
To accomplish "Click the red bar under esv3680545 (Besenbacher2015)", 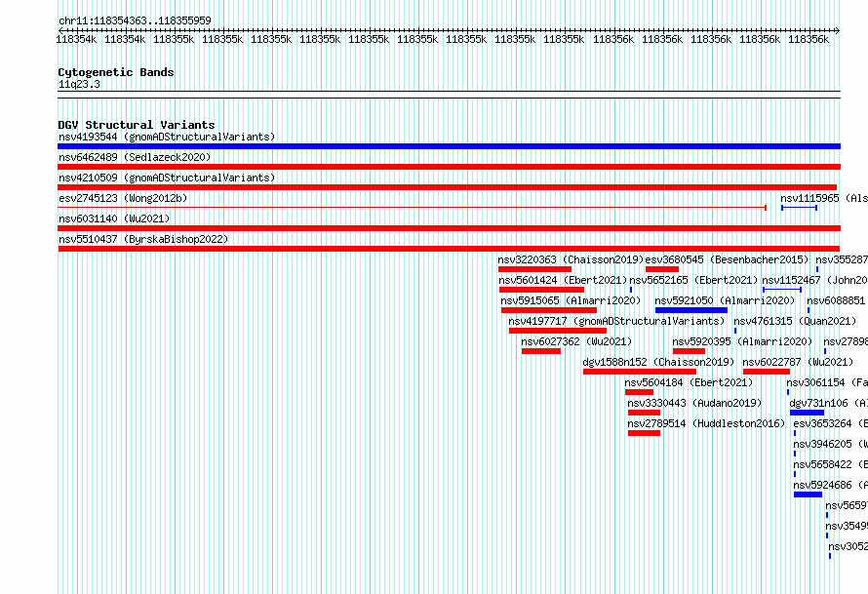I will (x=662, y=269).
